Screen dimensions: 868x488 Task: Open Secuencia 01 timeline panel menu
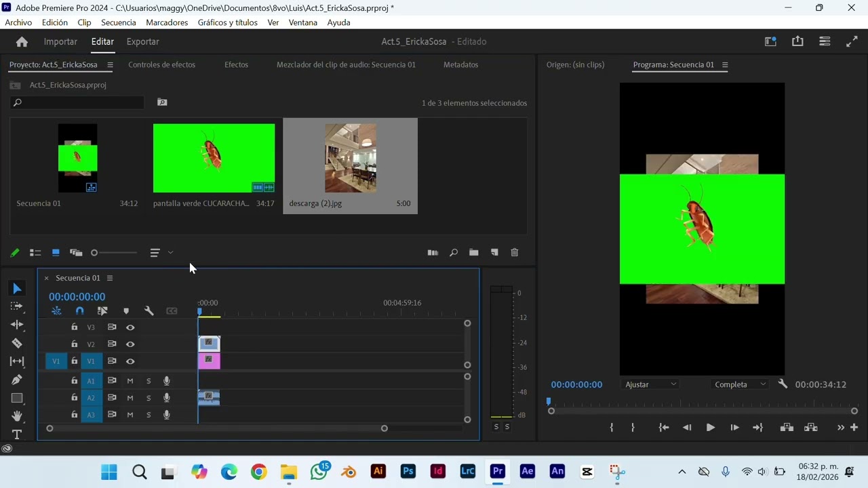110,278
